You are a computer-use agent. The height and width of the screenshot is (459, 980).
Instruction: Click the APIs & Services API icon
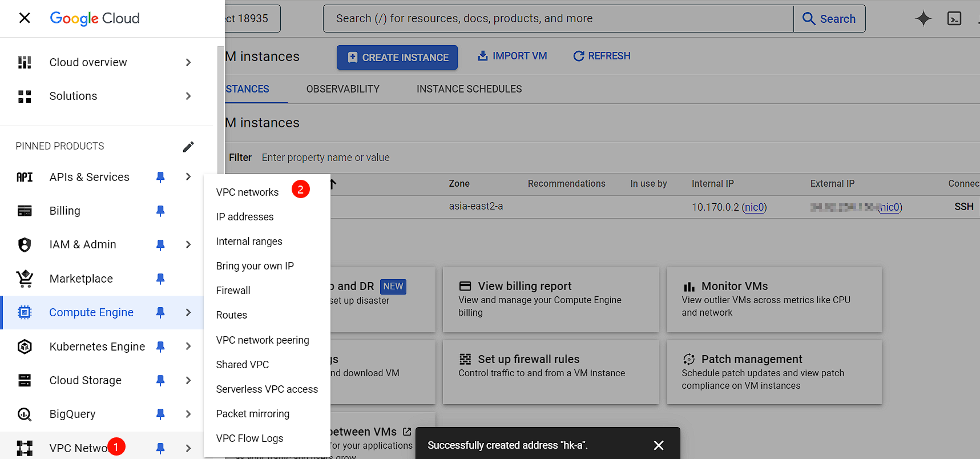coord(25,177)
